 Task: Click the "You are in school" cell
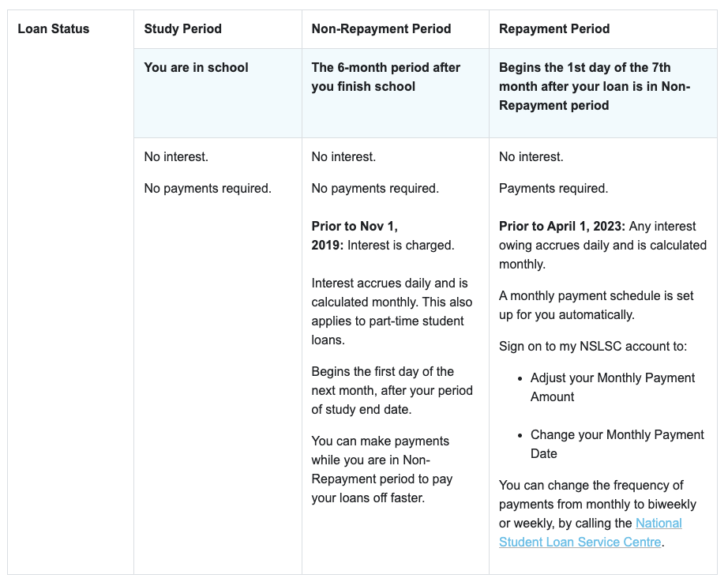(x=196, y=68)
